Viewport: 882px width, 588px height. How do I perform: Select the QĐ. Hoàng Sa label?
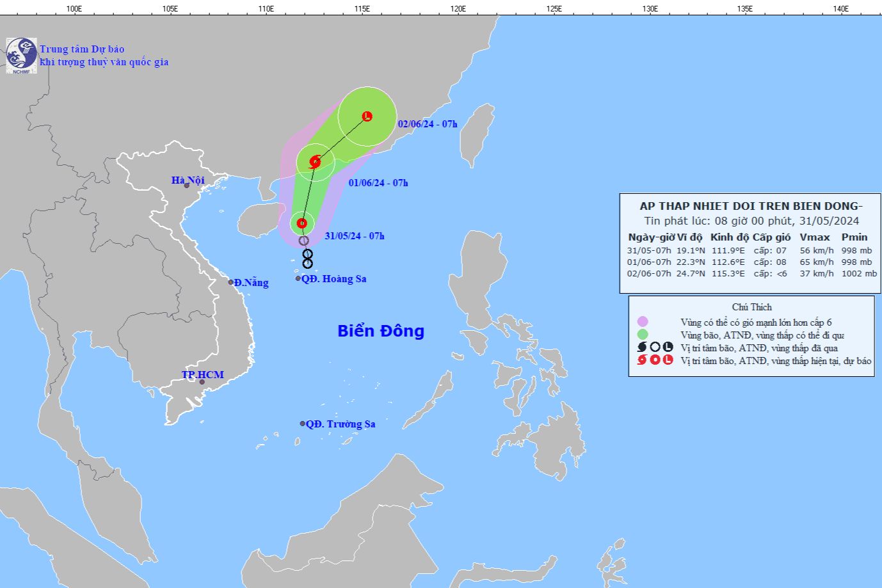pos(334,279)
